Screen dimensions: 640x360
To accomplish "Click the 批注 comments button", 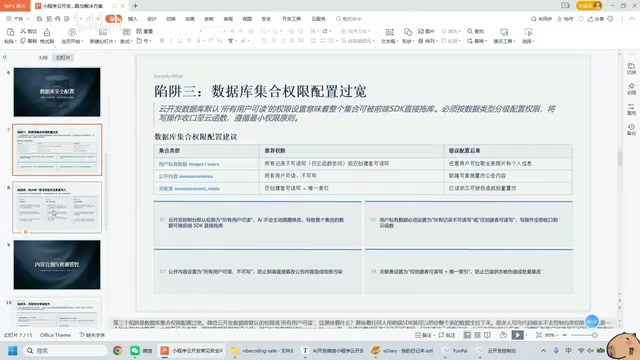I will pos(447,335).
